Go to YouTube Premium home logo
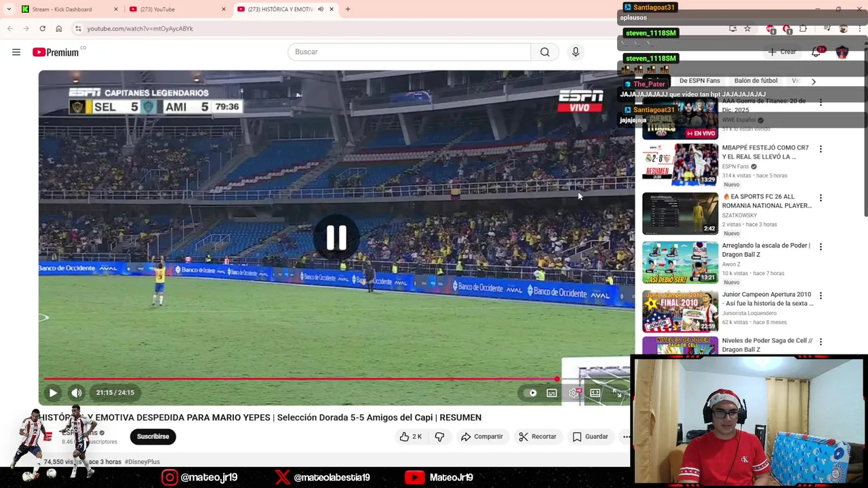The image size is (868, 488). tap(56, 52)
